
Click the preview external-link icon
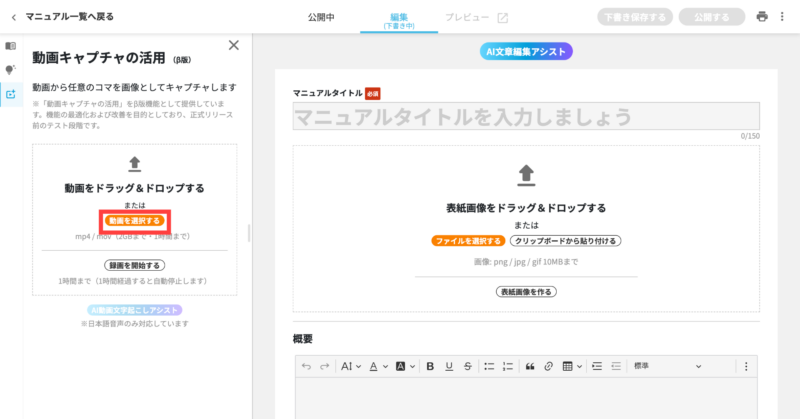[503, 18]
